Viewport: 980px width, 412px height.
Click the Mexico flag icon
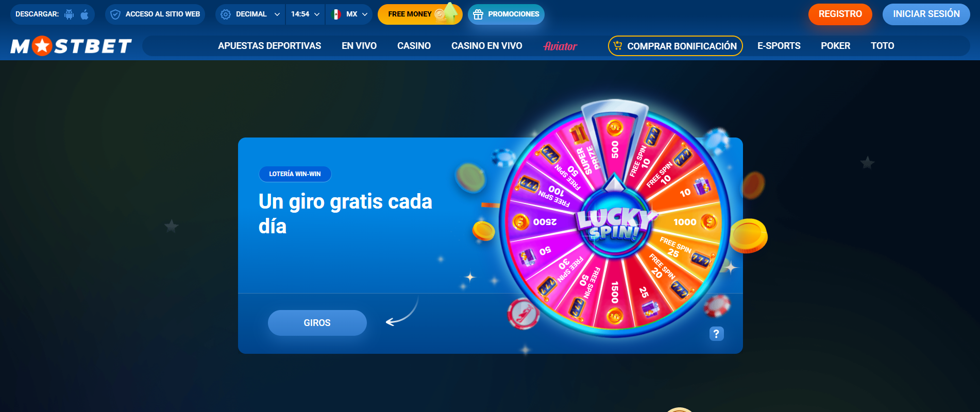tap(336, 14)
